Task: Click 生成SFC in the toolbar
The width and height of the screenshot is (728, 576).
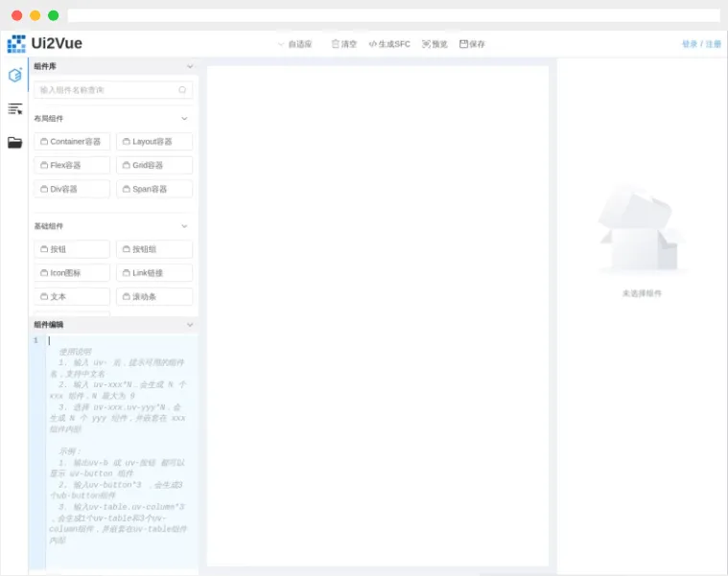Action: 389,44
